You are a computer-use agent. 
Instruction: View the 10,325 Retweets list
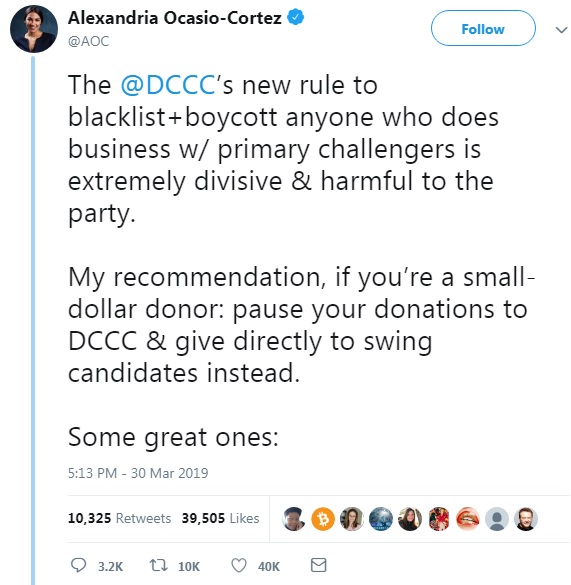pos(119,518)
